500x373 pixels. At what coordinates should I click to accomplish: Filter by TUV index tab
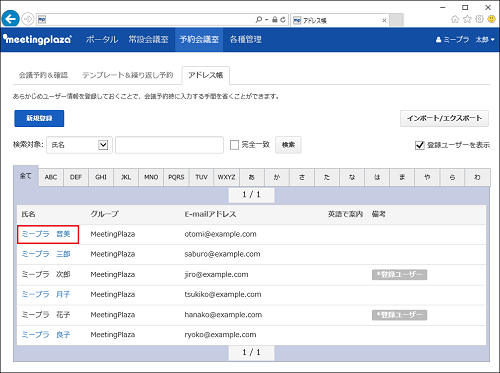(x=201, y=177)
